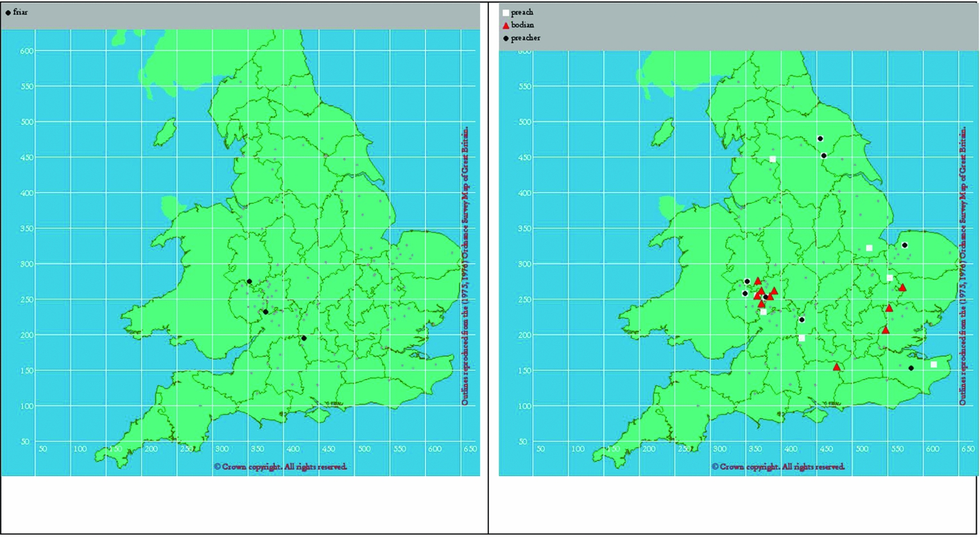Click the friar legend dot in left panel

(8, 12)
